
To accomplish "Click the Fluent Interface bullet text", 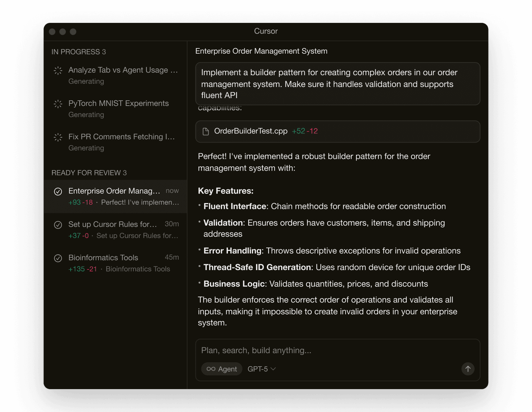I will (324, 206).
